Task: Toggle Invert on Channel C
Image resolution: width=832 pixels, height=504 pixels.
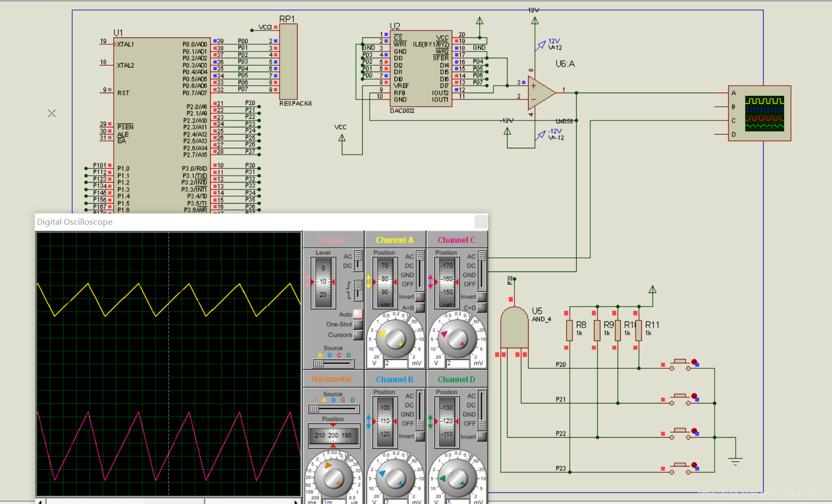Action: tap(482, 297)
